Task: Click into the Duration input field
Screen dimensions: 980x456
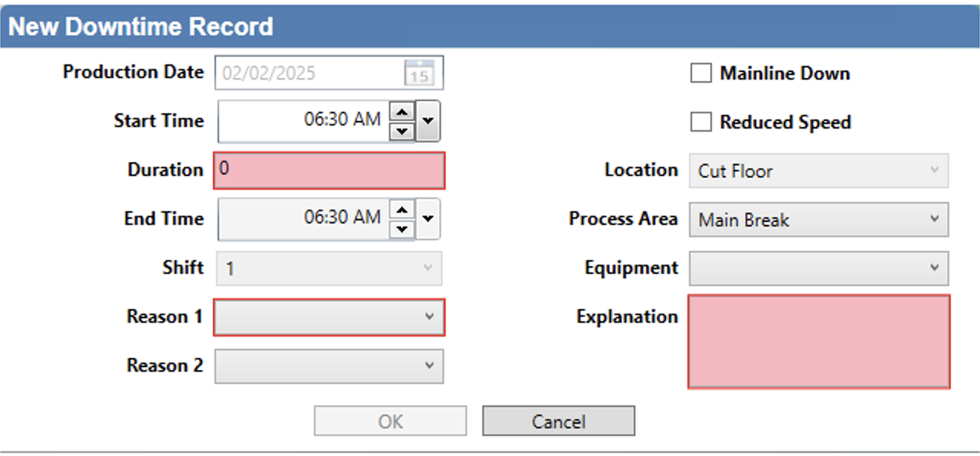Action: (x=329, y=171)
